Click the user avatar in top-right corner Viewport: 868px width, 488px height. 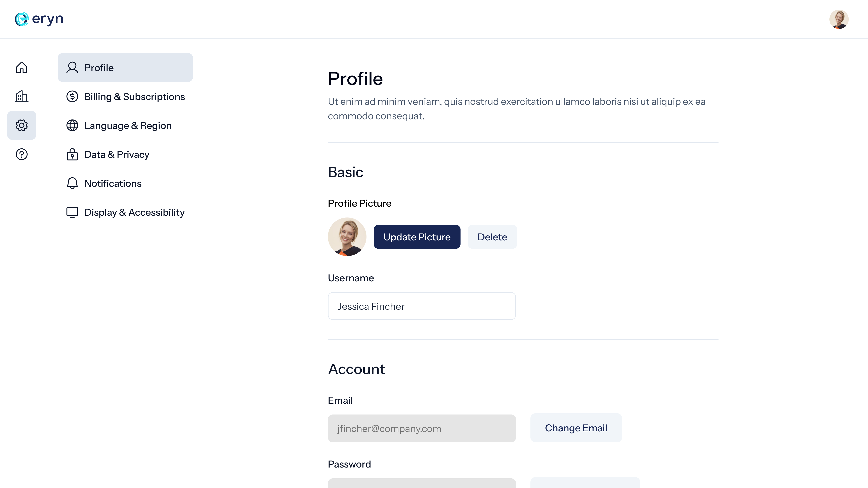[x=839, y=19]
